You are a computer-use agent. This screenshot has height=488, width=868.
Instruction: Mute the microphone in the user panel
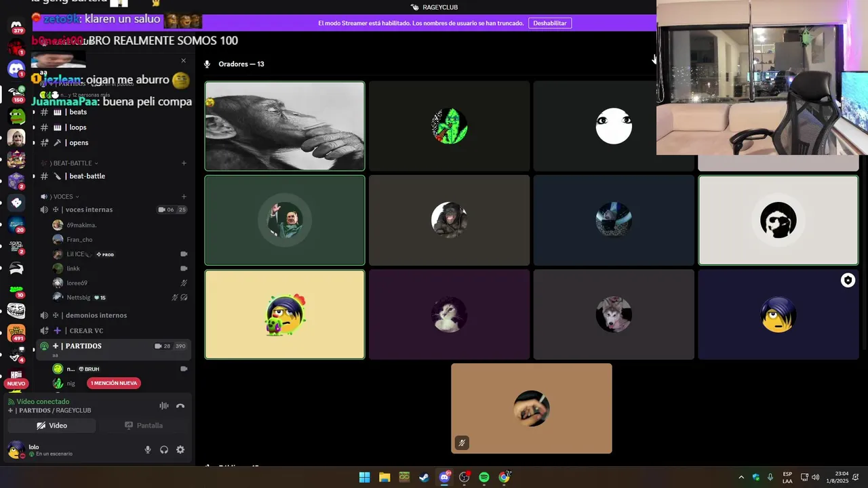point(148,450)
